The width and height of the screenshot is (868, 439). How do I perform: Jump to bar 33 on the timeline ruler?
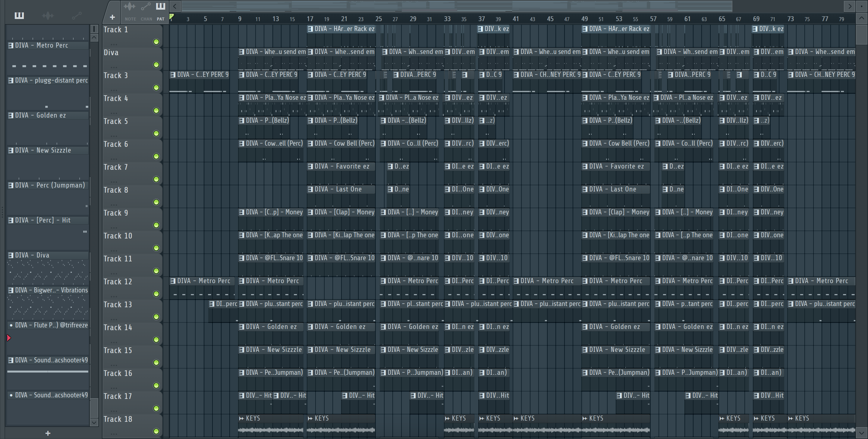447,19
